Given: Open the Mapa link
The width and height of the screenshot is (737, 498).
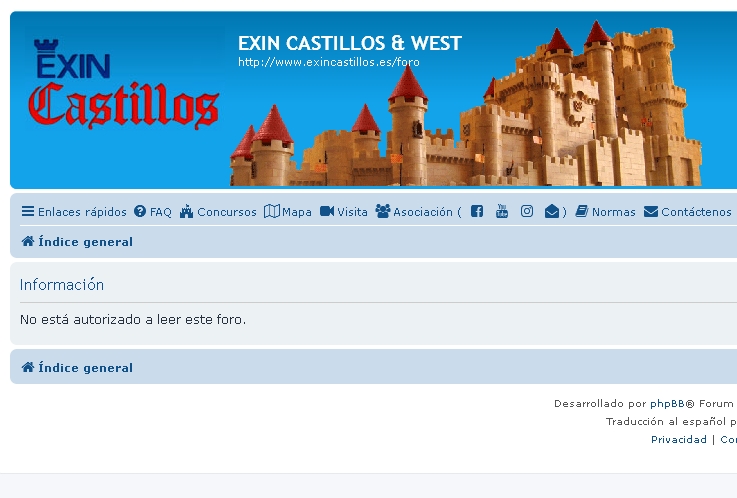Looking at the screenshot, I should [x=288, y=212].
